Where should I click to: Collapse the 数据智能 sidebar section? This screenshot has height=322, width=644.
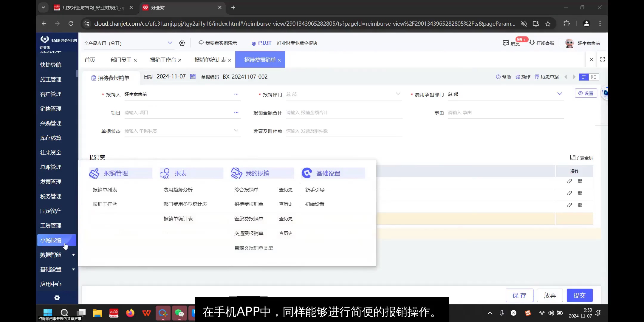[73, 255]
